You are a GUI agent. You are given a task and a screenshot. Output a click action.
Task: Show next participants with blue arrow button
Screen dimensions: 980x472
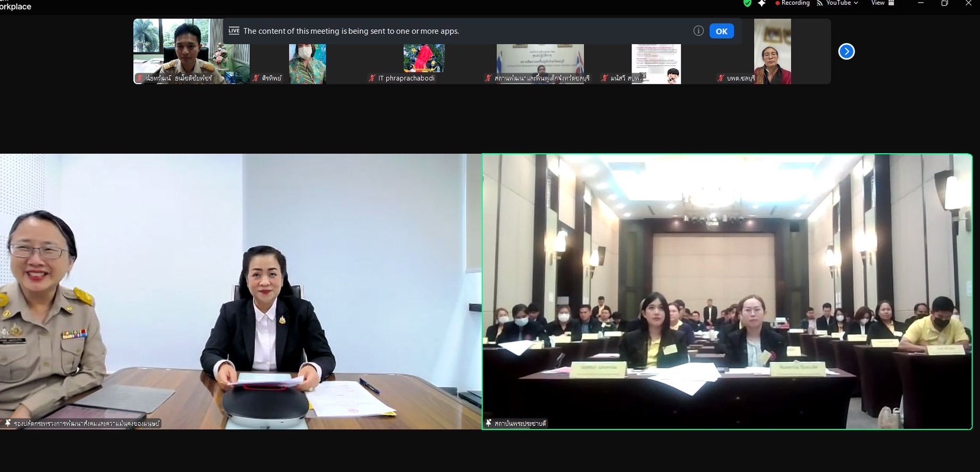point(846,52)
